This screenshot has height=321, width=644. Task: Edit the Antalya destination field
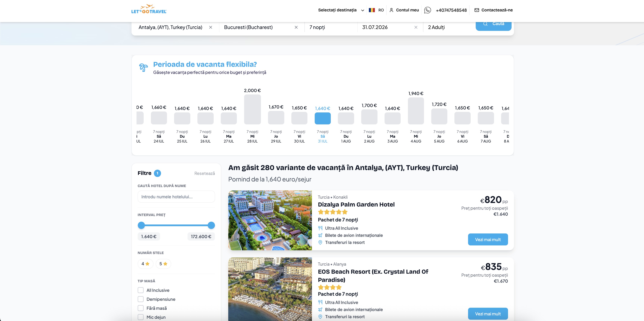[x=170, y=27]
